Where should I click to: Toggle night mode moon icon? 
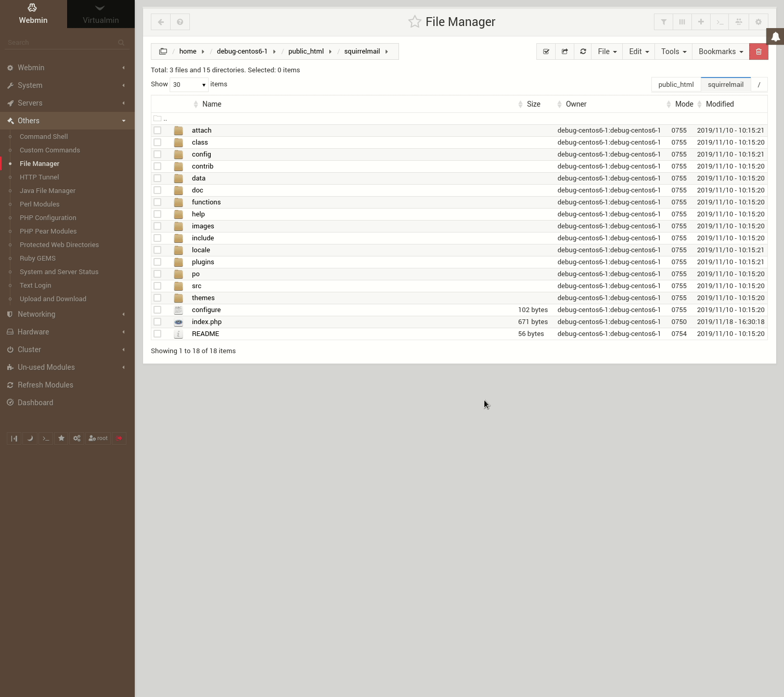30,438
